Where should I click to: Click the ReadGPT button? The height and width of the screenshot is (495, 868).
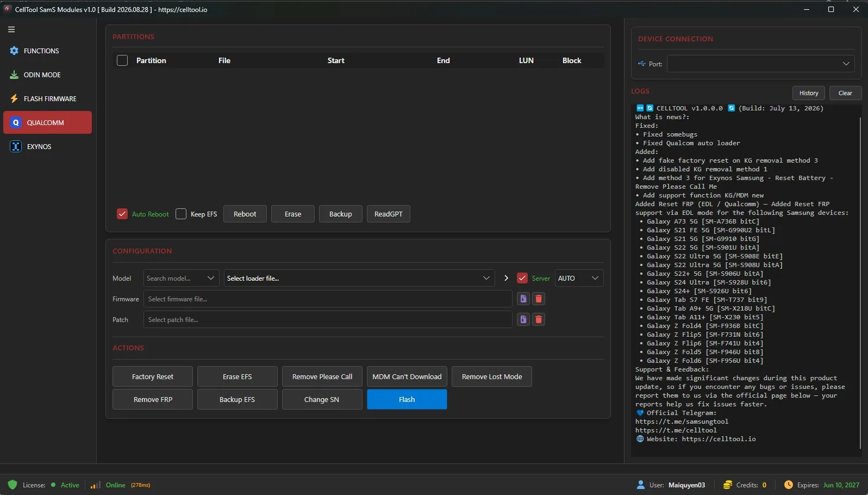click(x=388, y=214)
